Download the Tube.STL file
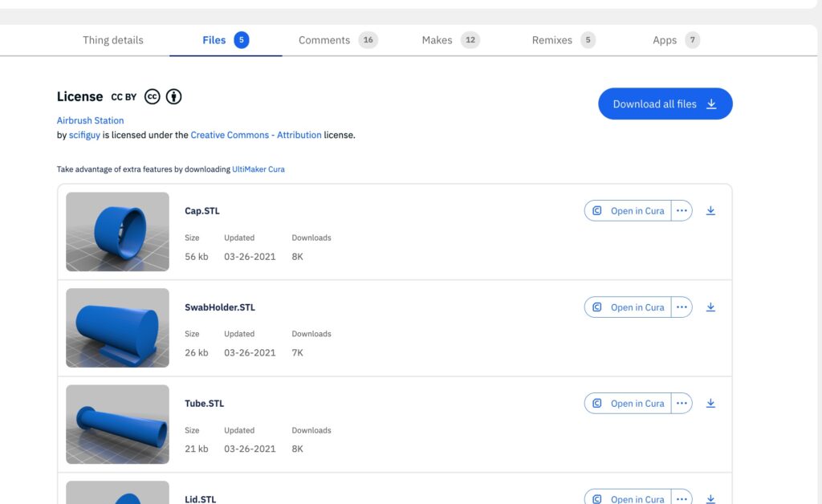Image resolution: width=822 pixels, height=504 pixels. point(710,404)
